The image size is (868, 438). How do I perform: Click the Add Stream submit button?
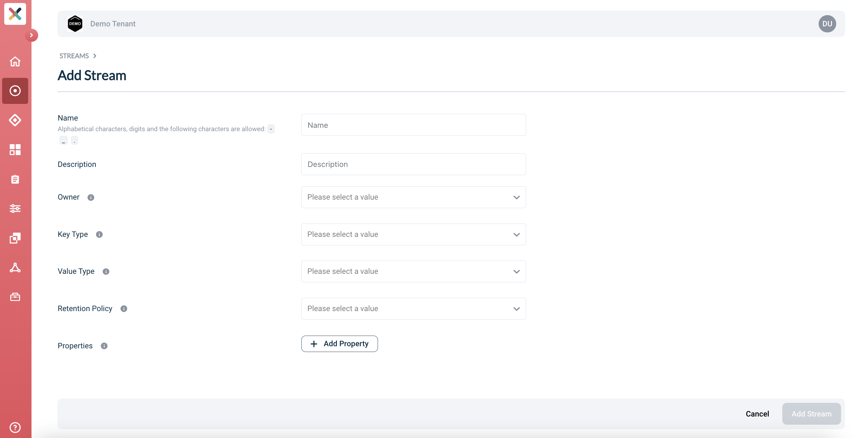(x=811, y=414)
